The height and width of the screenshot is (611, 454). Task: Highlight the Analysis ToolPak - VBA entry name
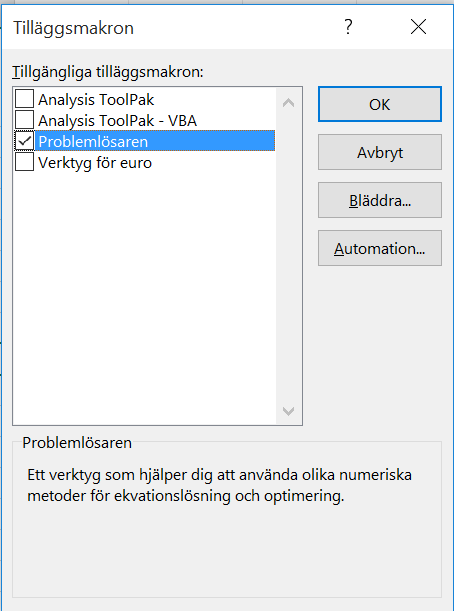click(117, 120)
